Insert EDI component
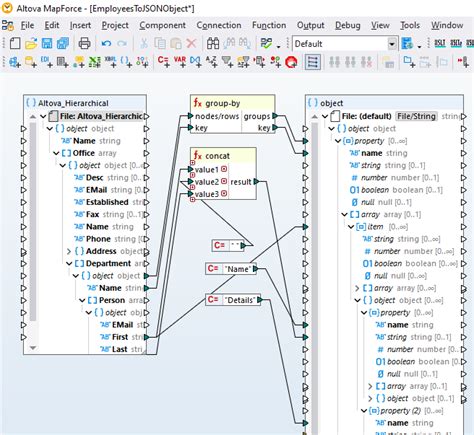The height and width of the screenshot is (435, 474). click(47, 62)
